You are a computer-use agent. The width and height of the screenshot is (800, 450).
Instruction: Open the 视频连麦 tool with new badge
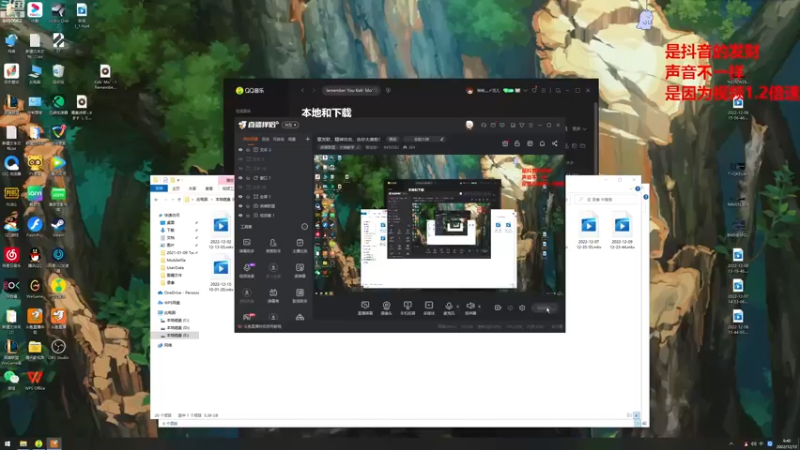click(246, 270)
